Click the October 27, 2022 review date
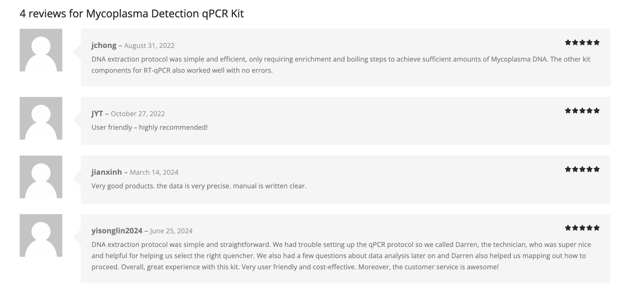The width and height of the screenshot is (644, 301). [x=138, y=114]
